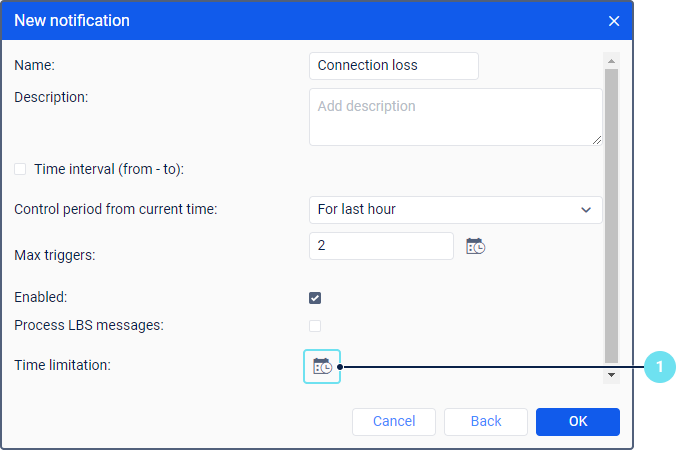Click the Name field containing 'Connection loss'

[394, 66]
